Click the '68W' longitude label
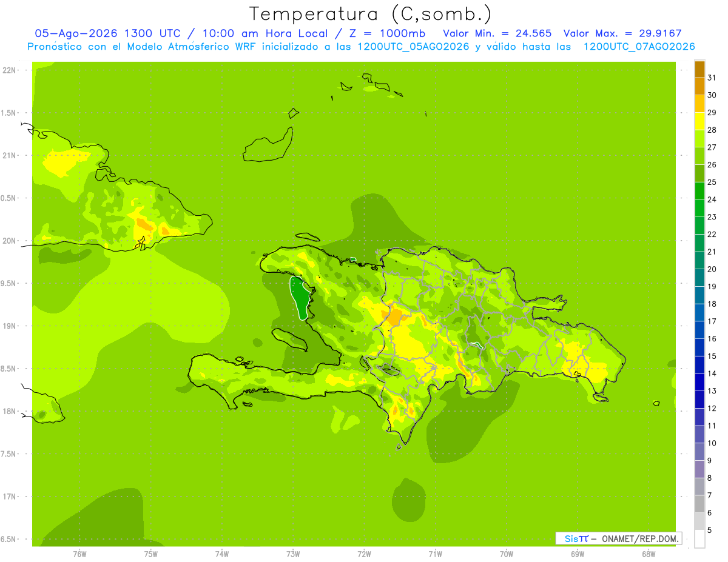Viewport: 728px width, 562px height. [x=649, y=554]
